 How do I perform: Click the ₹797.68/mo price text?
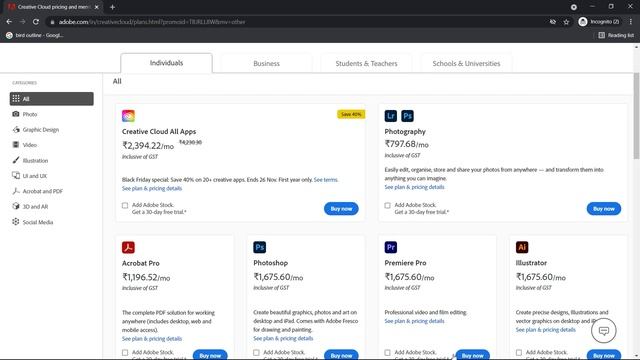(x=407, y=144)
